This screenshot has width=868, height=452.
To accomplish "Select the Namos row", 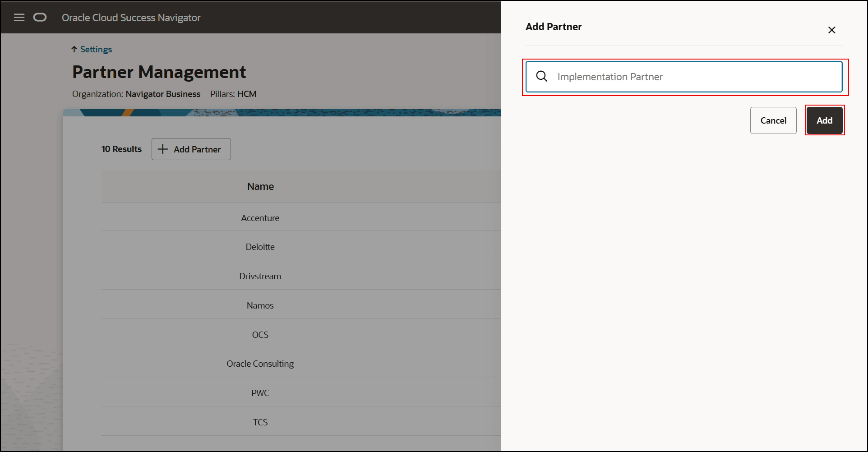I will click(301, 305).
